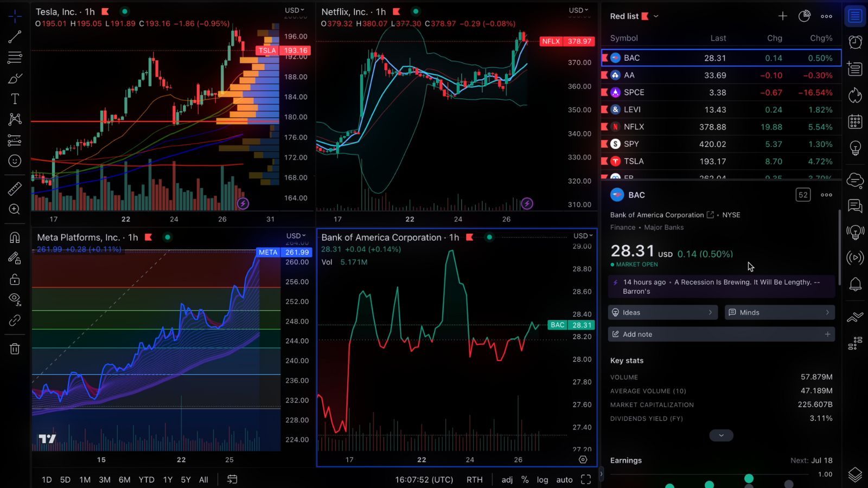This screenshot has height=488, width=868.
Task: Remove drawings with the trash icon
Action: tap(15, 349)
